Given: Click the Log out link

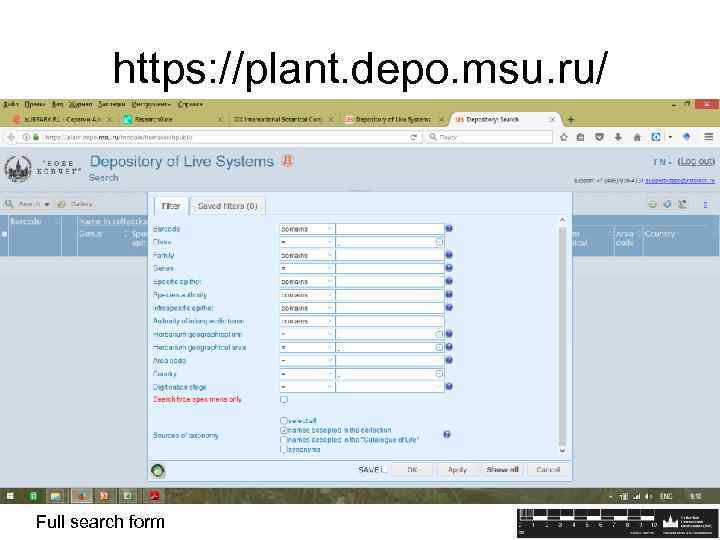Looking at the screenshot, I should pyautogui.click(x=696, y=162).
